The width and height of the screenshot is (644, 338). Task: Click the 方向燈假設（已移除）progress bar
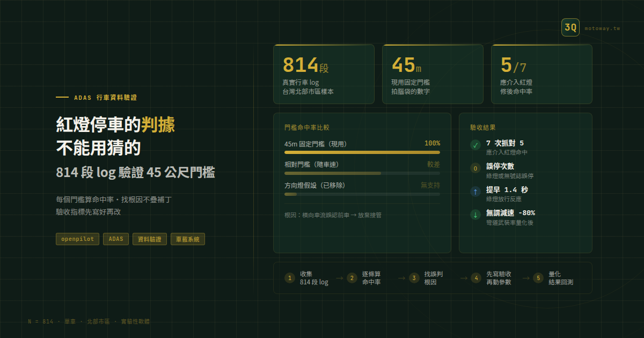tap(362, 194)
